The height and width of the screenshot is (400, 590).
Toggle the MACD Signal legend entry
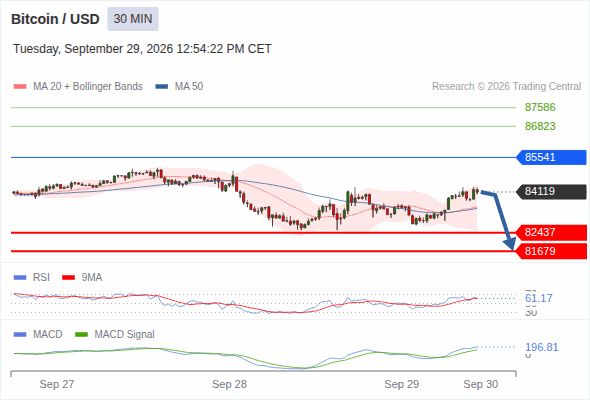(x=115, y=334)
